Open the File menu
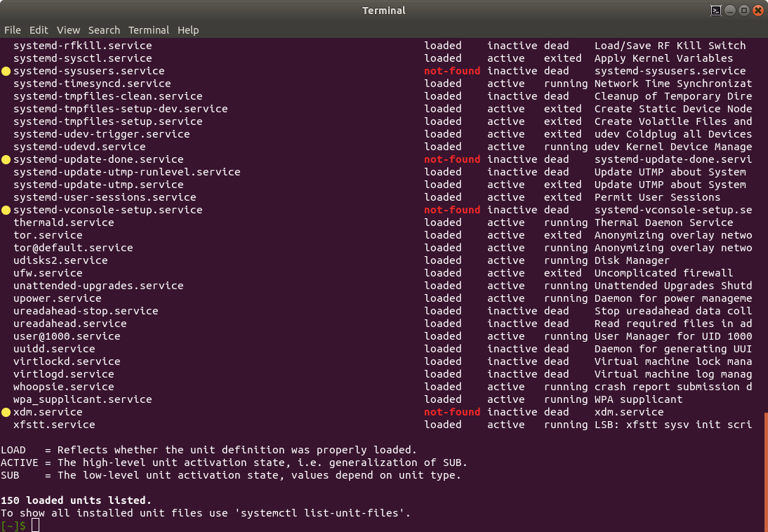 [13, 30]
